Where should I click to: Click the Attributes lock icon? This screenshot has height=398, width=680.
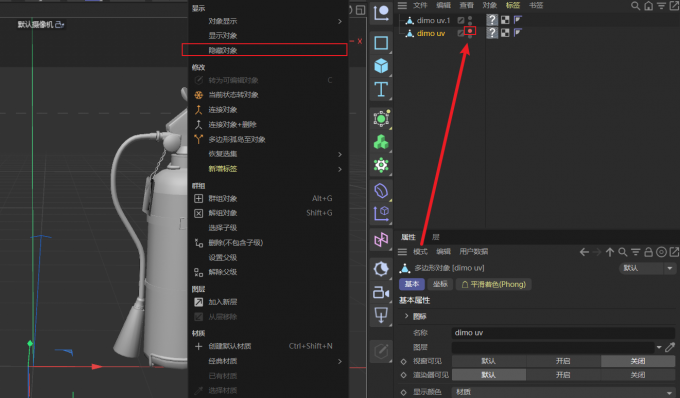648,252
